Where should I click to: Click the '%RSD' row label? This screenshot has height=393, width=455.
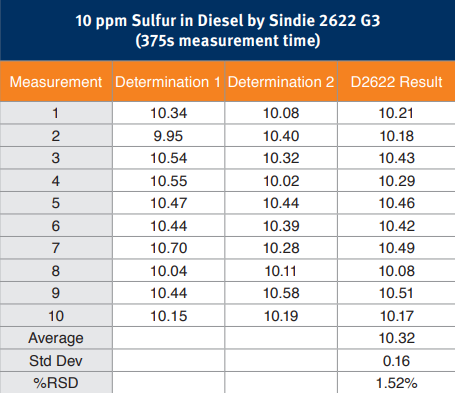56,383
